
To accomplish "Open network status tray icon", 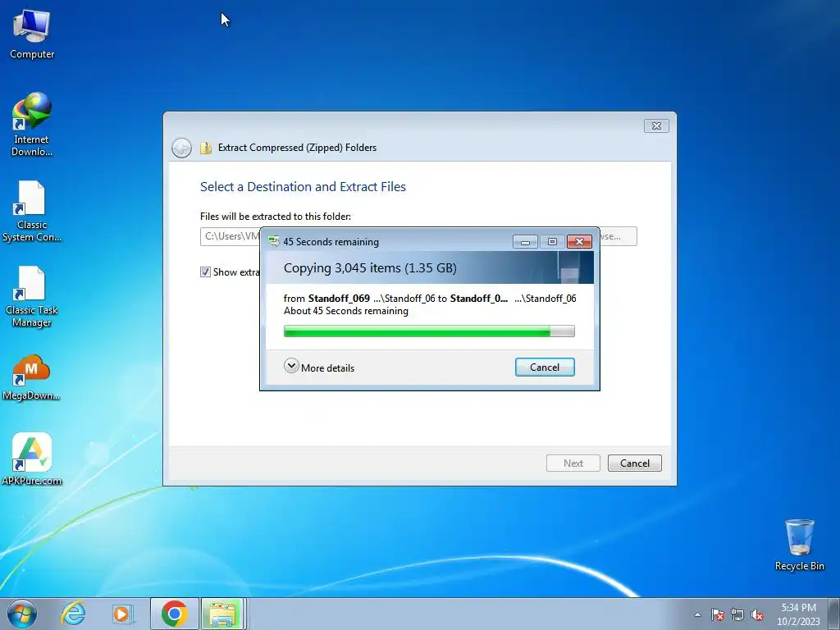I will click(737, 614).
